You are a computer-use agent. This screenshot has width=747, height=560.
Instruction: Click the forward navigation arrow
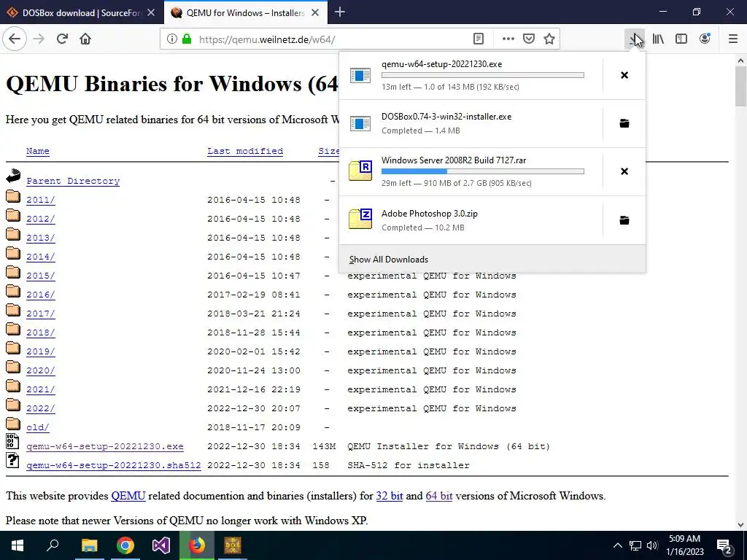click(x=39, y=39)
